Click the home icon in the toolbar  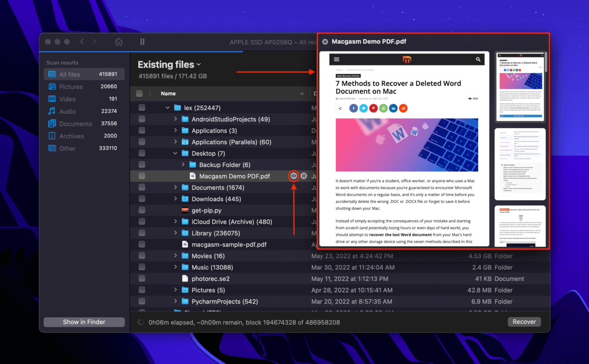click(x=119, y=42)
